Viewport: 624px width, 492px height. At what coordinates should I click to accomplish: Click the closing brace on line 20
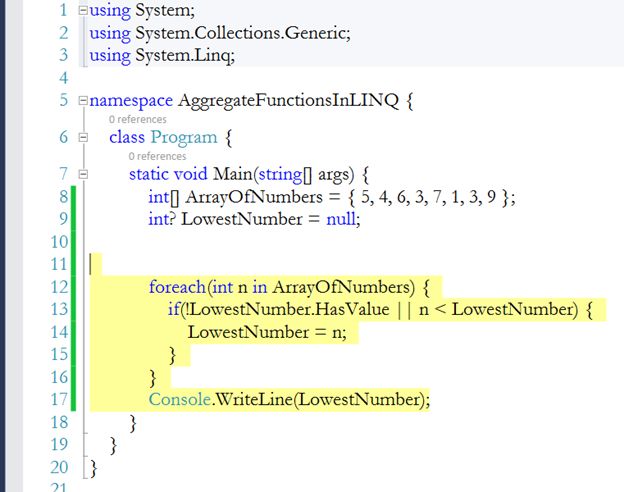point(94,468)
